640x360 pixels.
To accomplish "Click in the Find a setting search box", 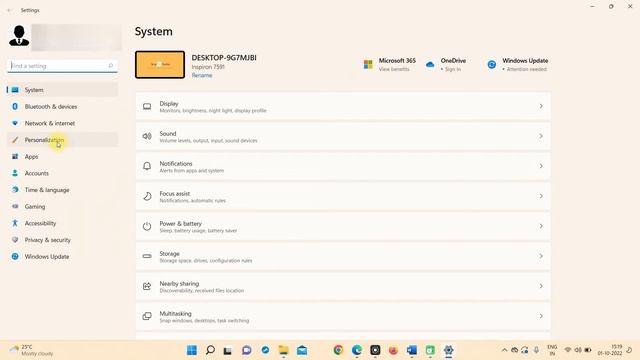I will 62,66.
